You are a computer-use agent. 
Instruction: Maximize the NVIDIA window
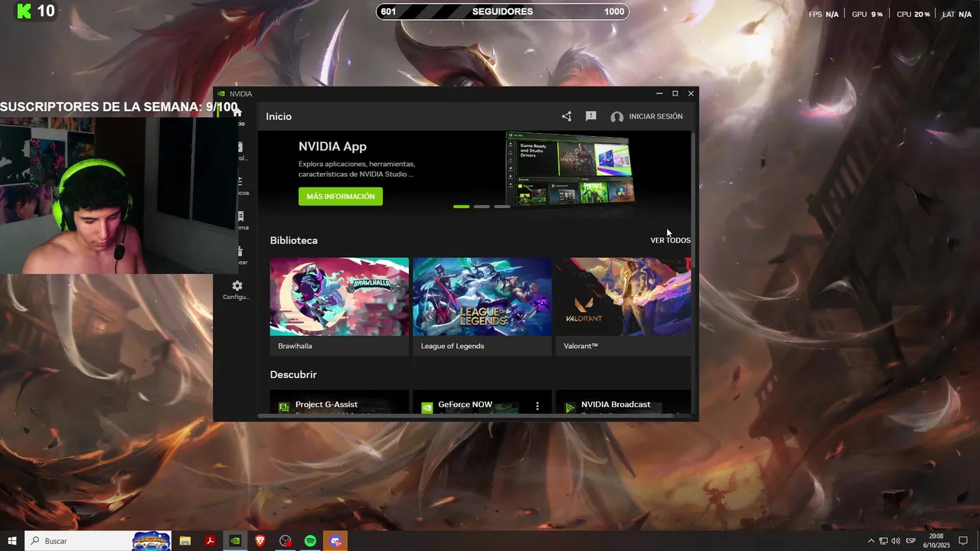point(675,93)
